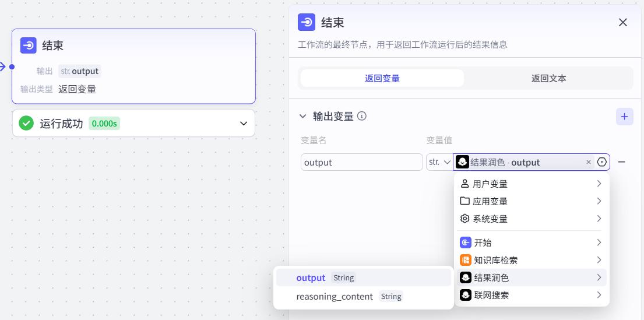Open the str. type dropdown
This screenshot has width=644, height=320.
pyautogui.click(x=439, y=162)
